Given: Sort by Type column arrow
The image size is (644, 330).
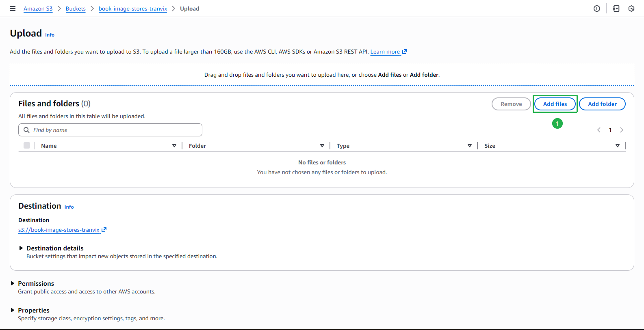Looking at the screenshot, I should pos(470,146).
